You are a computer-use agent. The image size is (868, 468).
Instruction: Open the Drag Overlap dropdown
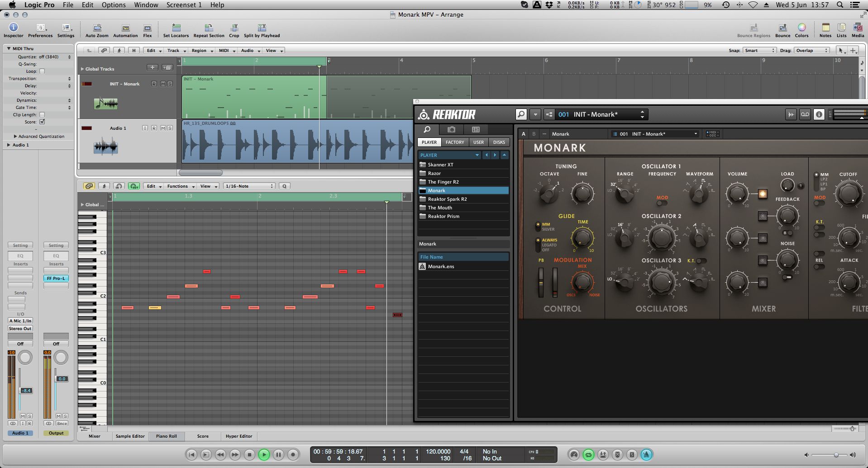click(x=811, y=51)
